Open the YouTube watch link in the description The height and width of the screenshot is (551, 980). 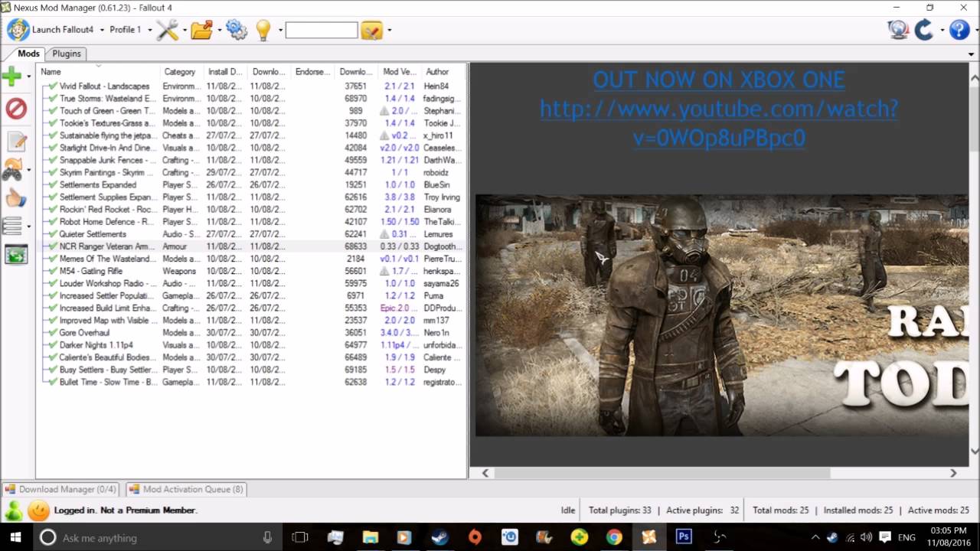719,122
